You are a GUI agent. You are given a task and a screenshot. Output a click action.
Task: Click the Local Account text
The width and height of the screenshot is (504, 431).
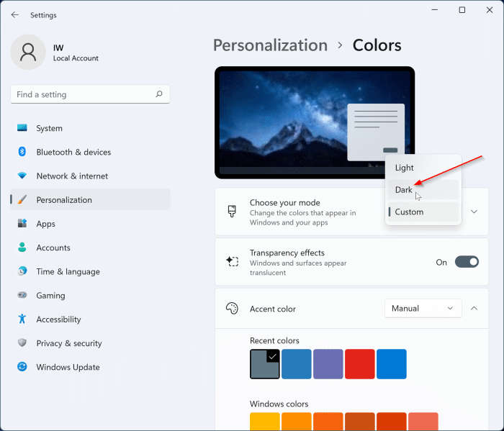76,58
